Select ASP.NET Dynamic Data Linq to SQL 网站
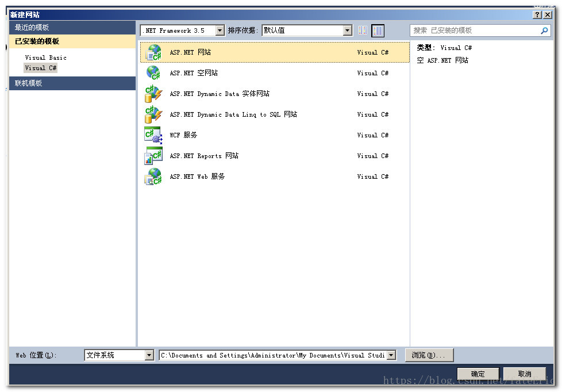Image resolution: width=562 pixels, height=392 pixels. click(x=233, y=114)
